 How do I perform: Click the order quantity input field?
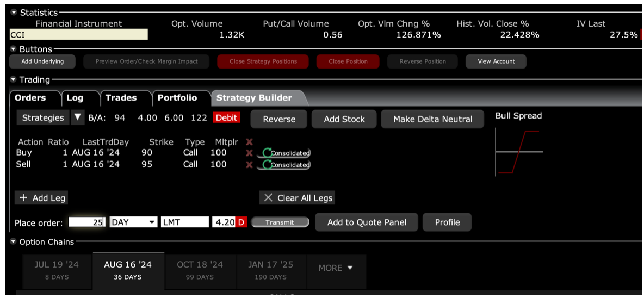coord(87,222)
